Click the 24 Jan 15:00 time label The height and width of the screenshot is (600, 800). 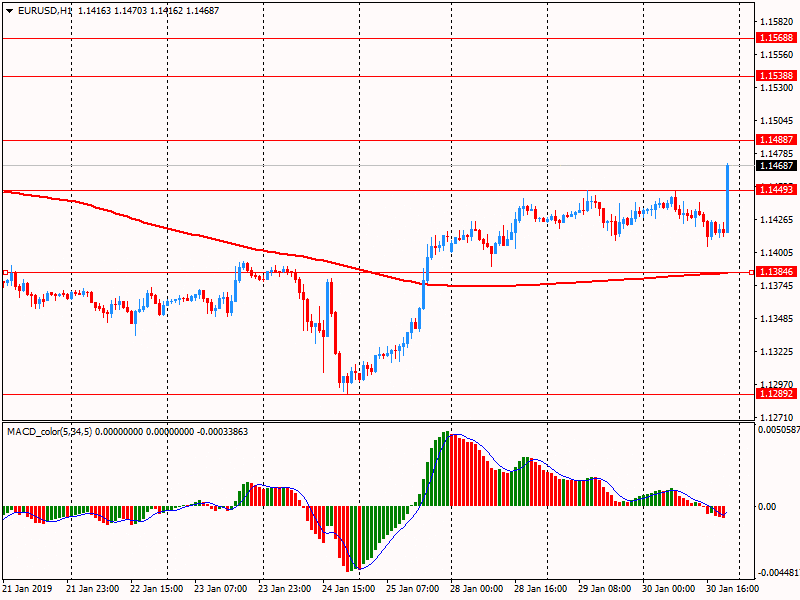pos(349,589)
